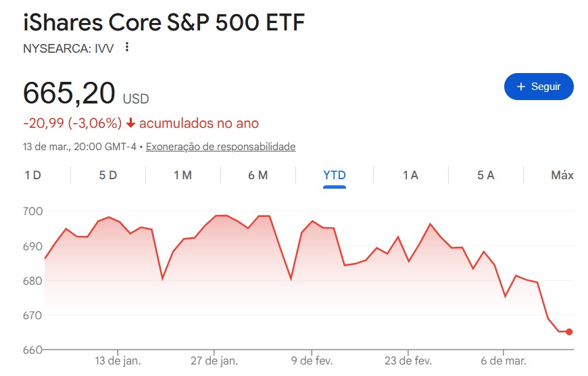Click the 6 de mar. date label

(x=502, y=360)
